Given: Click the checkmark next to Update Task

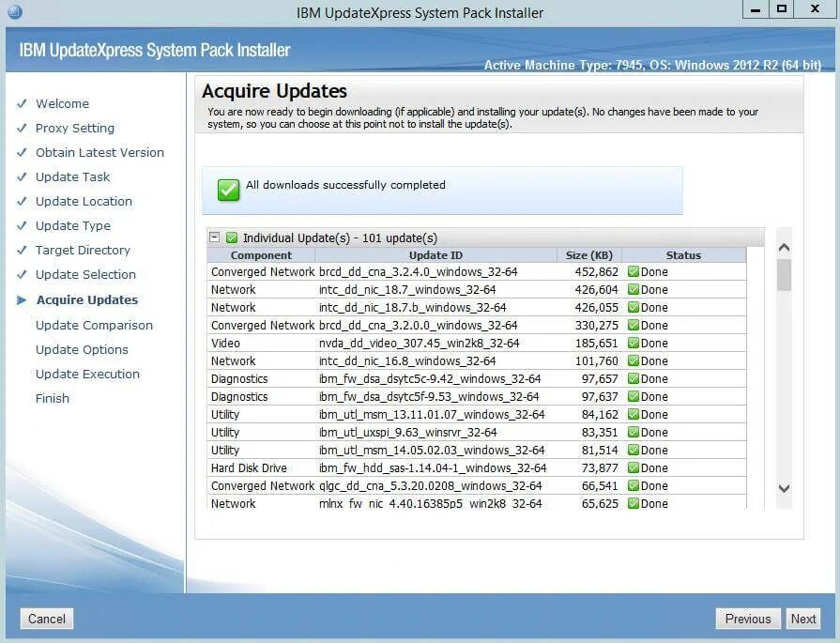Looking at the screenshot, I should click(22, 176).
